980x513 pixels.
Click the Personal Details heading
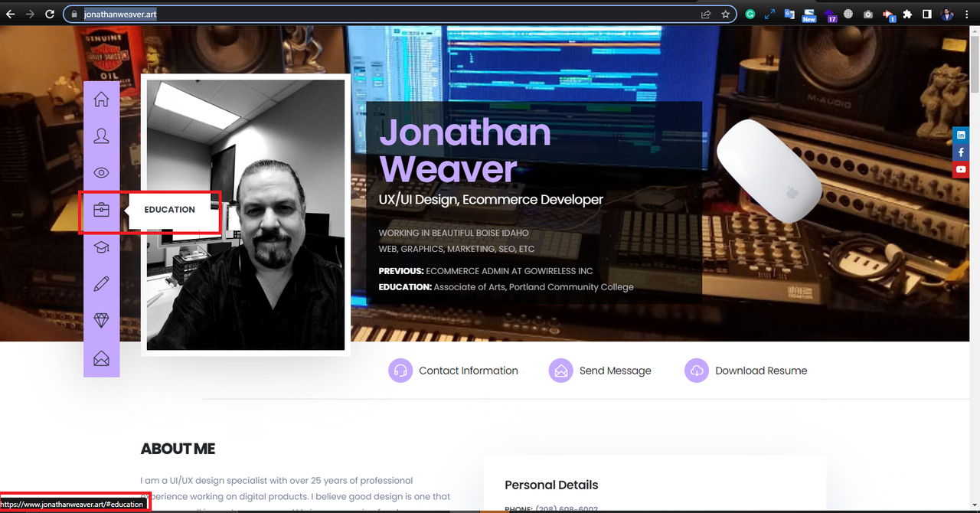551,485
